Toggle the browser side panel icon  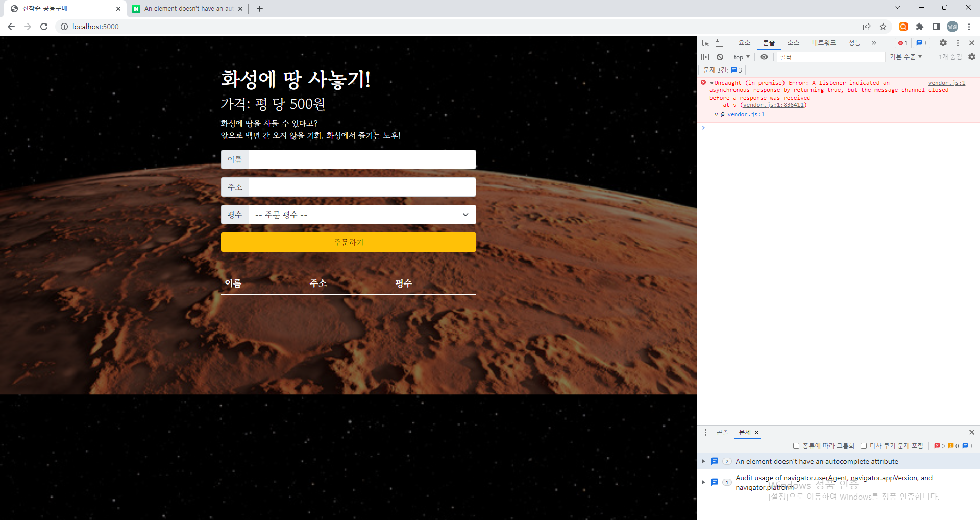(x=936, y=27)
